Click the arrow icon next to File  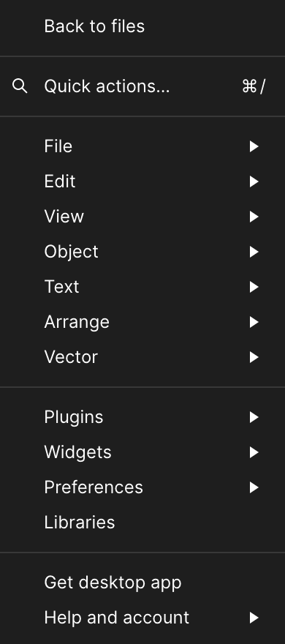254,146
